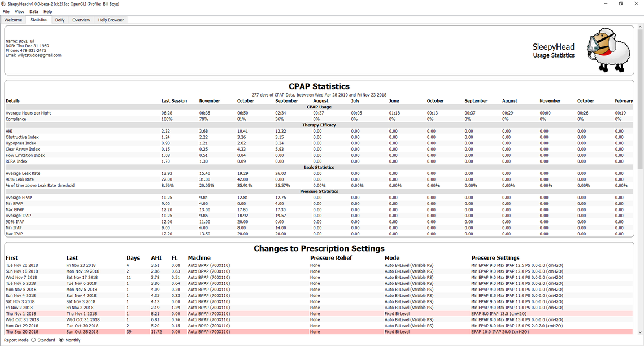Image resolution: width=644 pixels, height=346 pixels.
Task: Click the 'Average Leak Rate' row label
Action: click(23, 174)
